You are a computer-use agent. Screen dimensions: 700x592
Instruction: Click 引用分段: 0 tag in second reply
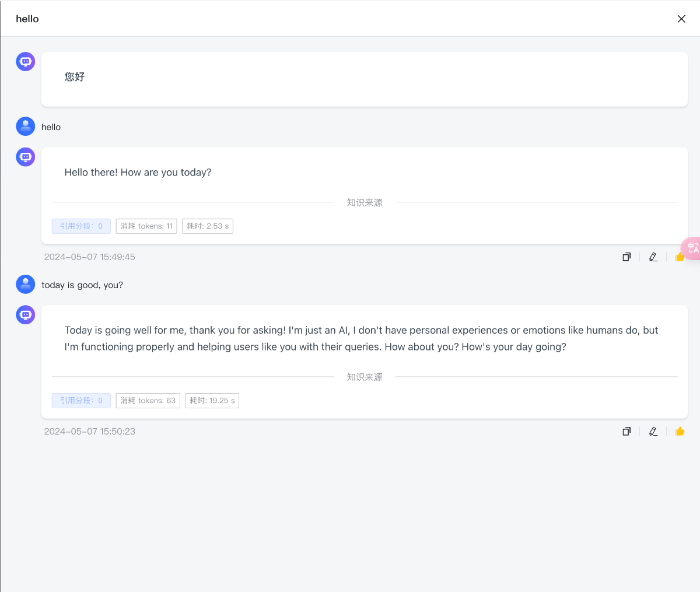[x=81, y=401]
